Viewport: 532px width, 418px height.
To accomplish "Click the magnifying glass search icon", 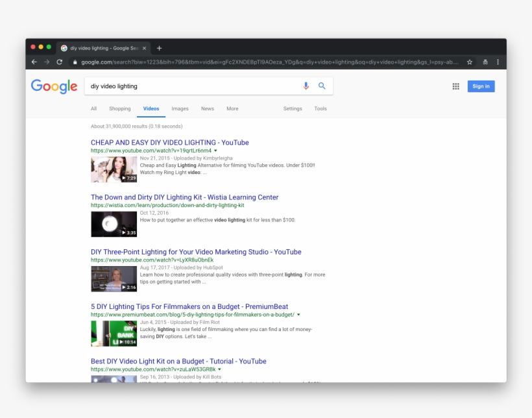I will (x=322, y=85).
